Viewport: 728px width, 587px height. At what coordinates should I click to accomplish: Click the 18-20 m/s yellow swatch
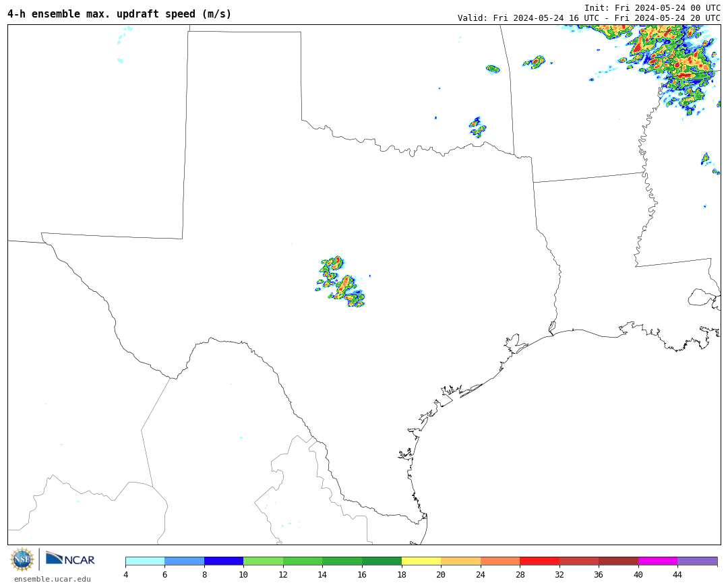tap(421, 561)
